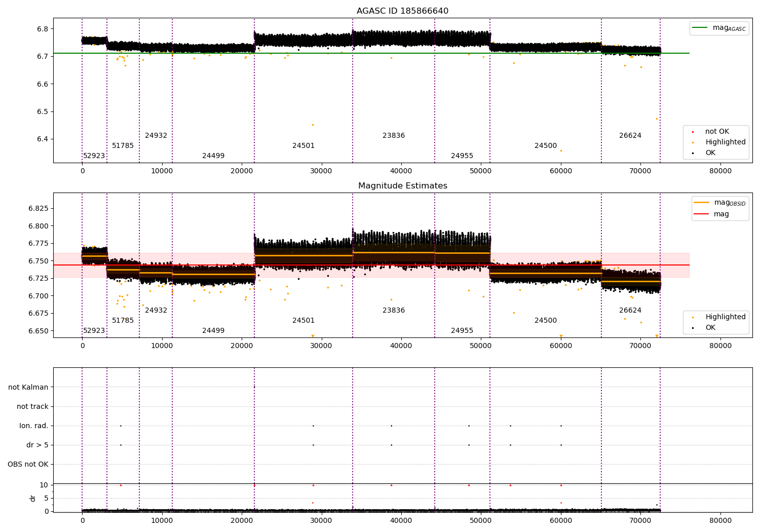This screenshot has width=760, height=532.
Task: Click the 'dr' y-axis label
Action: click(x=33, y=498)
